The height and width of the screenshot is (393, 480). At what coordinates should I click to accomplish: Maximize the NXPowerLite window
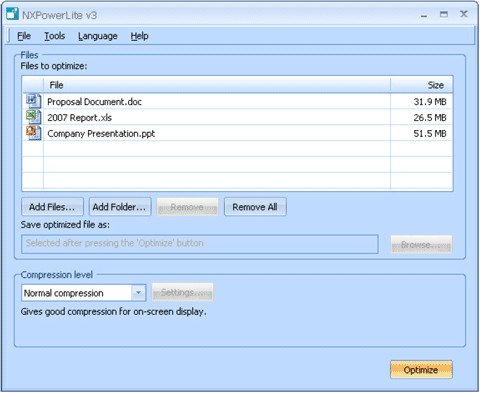pyautogui.click(x=444, y=14)
